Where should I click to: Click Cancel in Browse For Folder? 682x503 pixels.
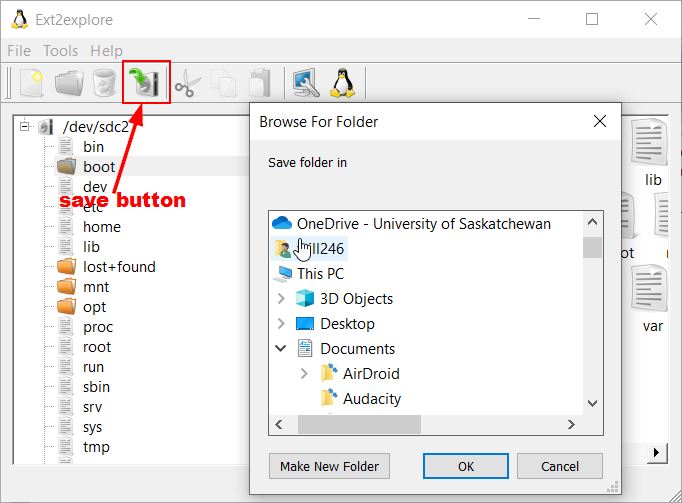[560, 466]
